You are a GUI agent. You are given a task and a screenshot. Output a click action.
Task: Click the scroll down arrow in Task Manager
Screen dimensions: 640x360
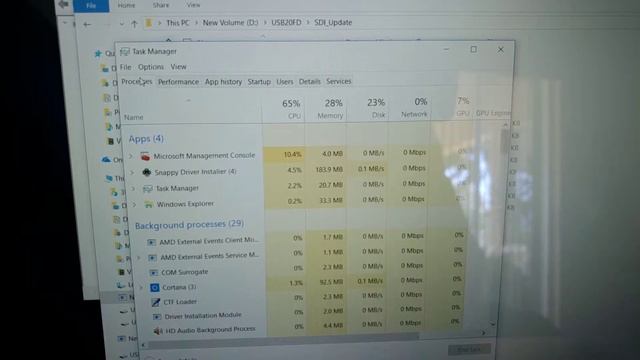point(493,324)
